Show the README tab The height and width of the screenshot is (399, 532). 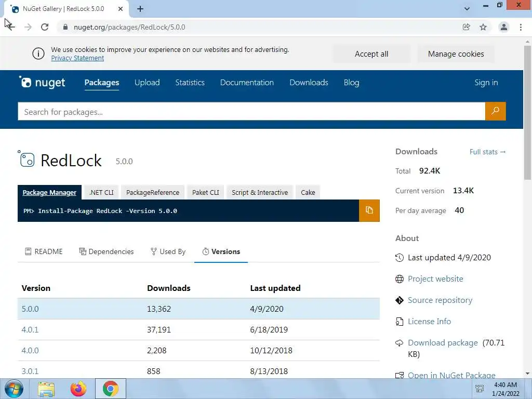[x=44, y=251]
